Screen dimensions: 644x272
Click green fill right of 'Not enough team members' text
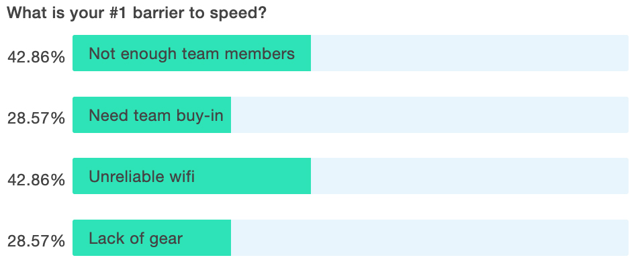pyautogui.click(x=303, y=53)
